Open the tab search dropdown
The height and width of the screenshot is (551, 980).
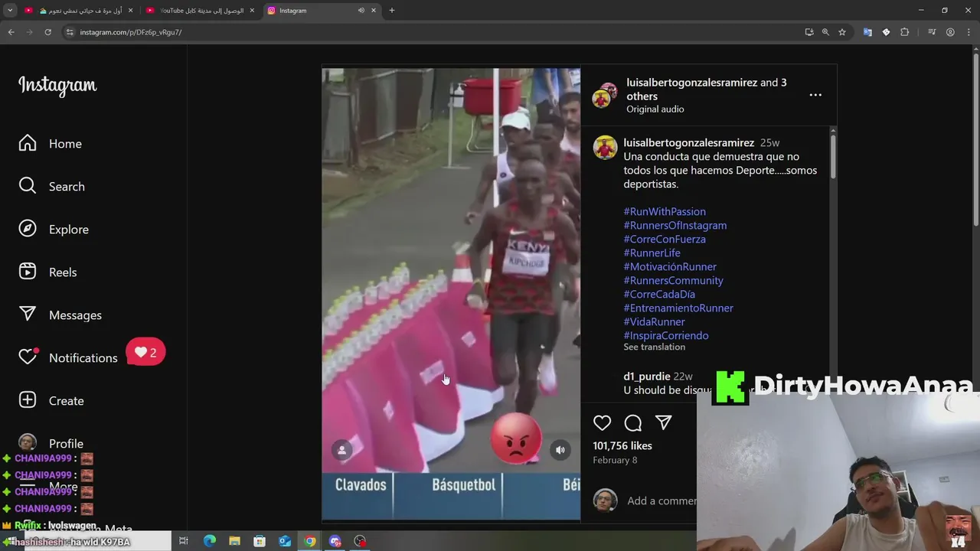10,11
